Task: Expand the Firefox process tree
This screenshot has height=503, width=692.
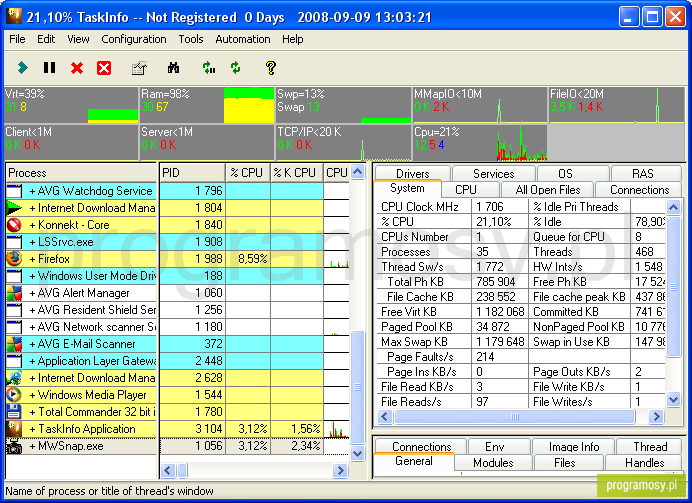Action: pyautogui.click(x=32, y=259)
